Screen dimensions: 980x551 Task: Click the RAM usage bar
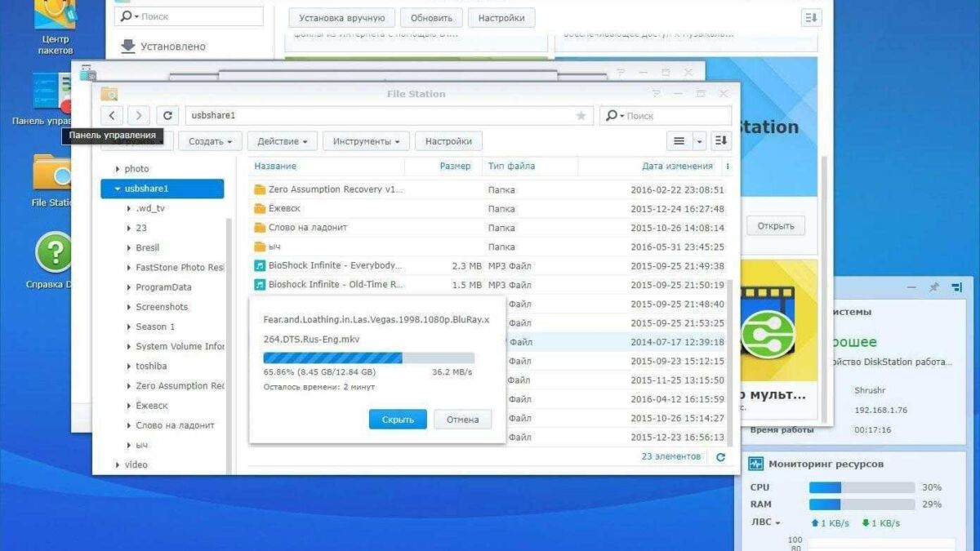pyautogui.click(x=862, y=504)
